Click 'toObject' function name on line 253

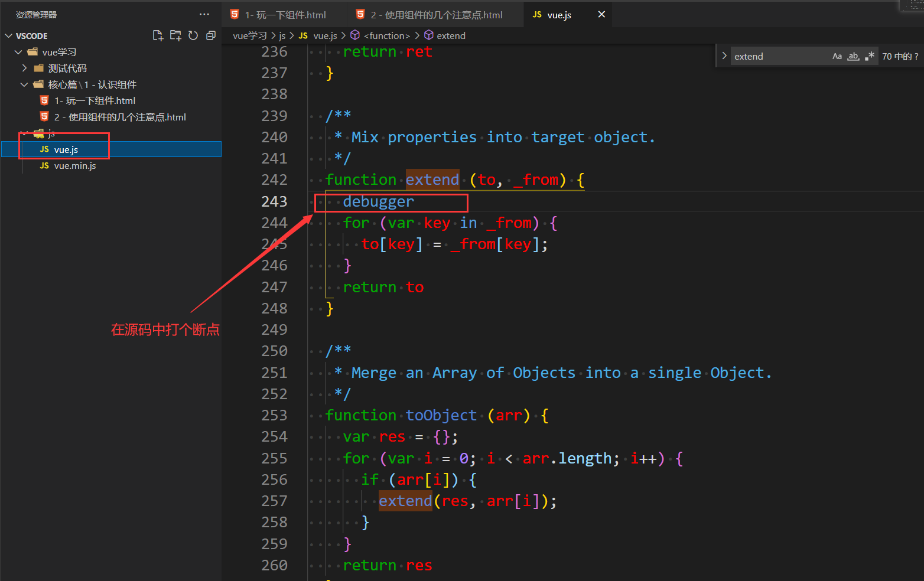click(441, 415)
